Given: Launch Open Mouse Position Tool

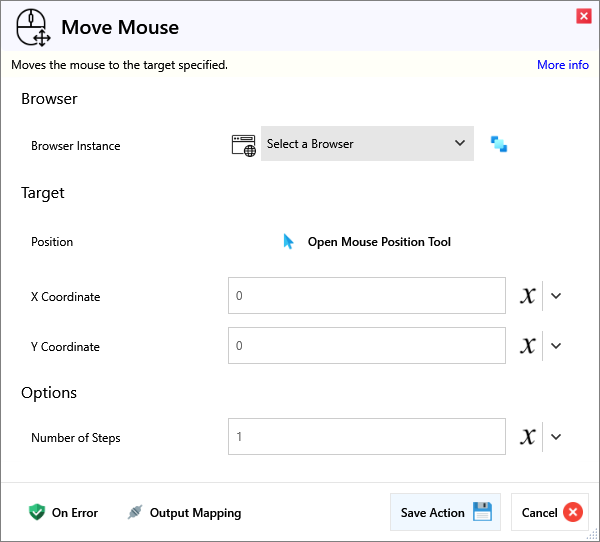Looking at the screenshot, I should point(378,242).
